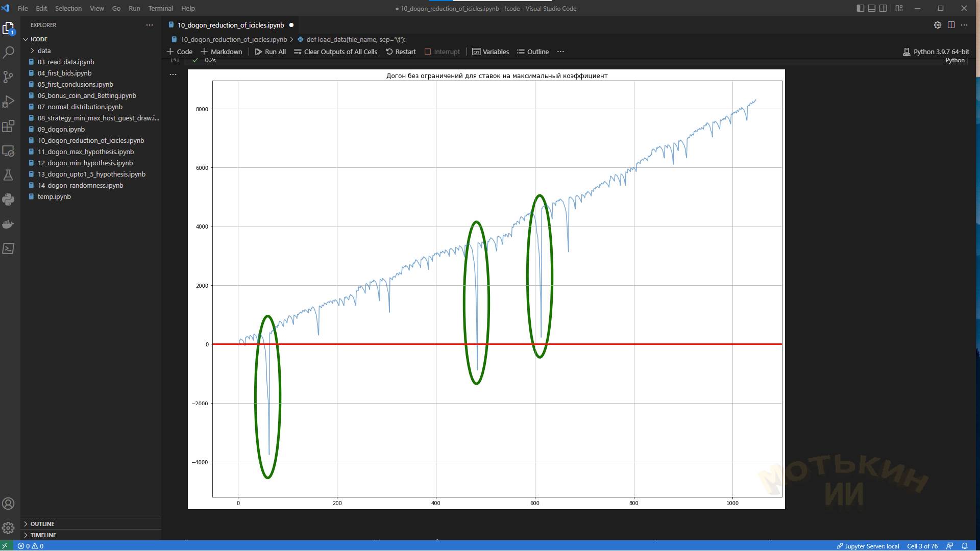Image resolution: width=980 pixels, height=551 pixels.
Task: Open the Selection menu
Action: coord(68,8)
